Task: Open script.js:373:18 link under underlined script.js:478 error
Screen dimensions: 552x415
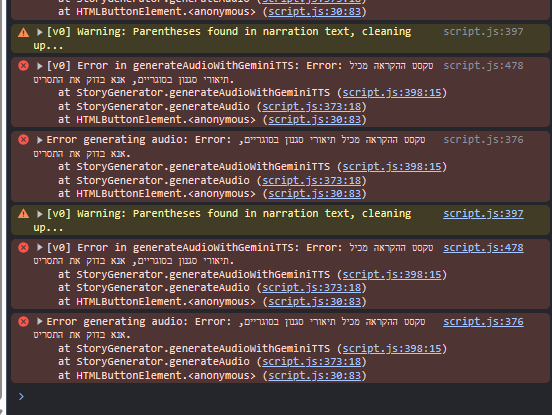Action: (x=312, y=288)
